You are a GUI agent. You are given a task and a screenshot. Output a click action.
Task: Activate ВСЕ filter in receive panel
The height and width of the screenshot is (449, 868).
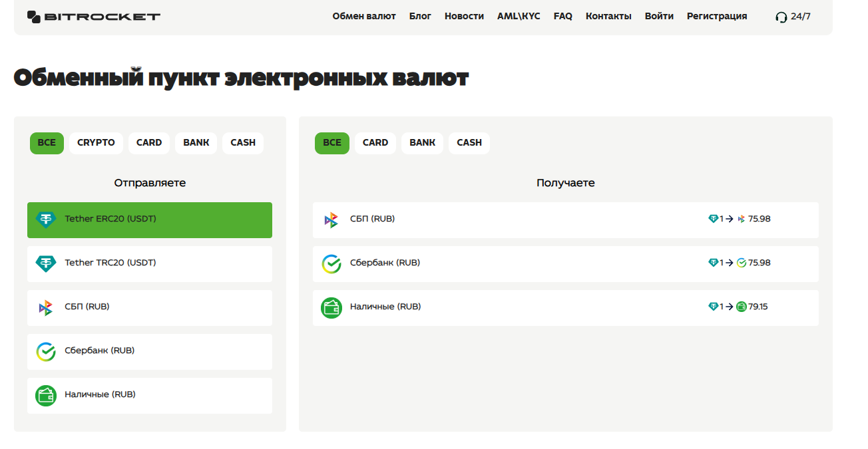332,143
